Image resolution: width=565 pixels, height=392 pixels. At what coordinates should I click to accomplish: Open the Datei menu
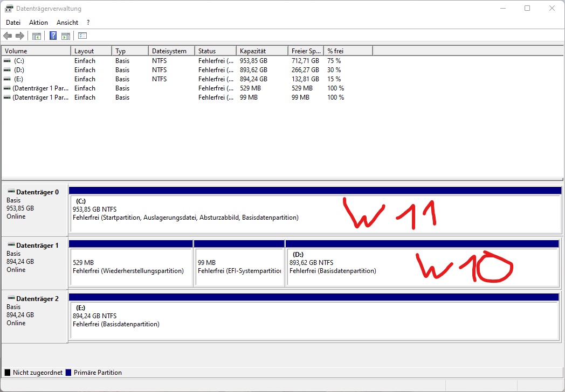point(13,22)
